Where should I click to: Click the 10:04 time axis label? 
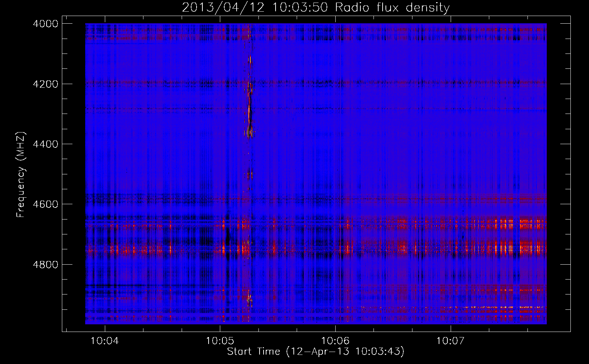[104, 341]
